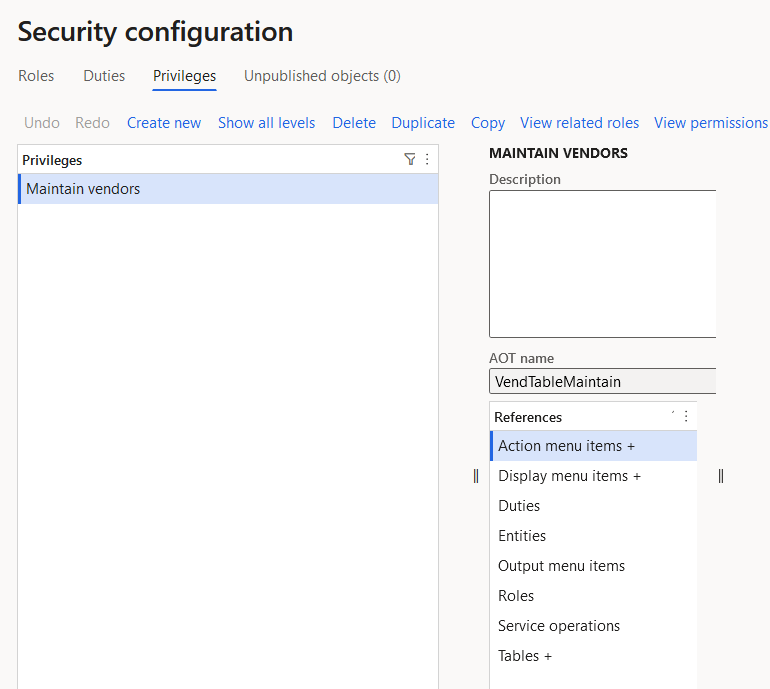
Task: Open the Unpublished objects (0) tab
Action: 322,76
